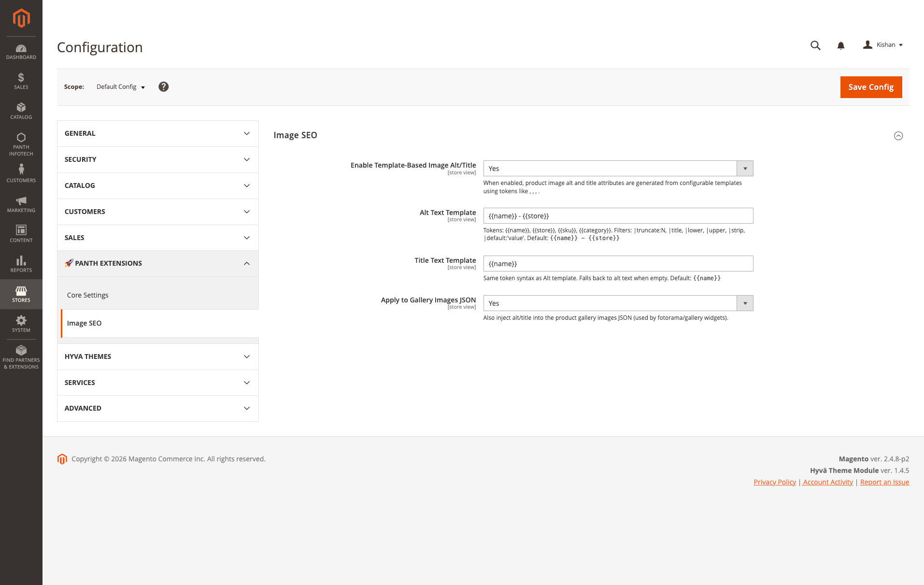Viewport: 924px width, 585px height.
Task: Open the Privacy Policy link
Action: 774,482
